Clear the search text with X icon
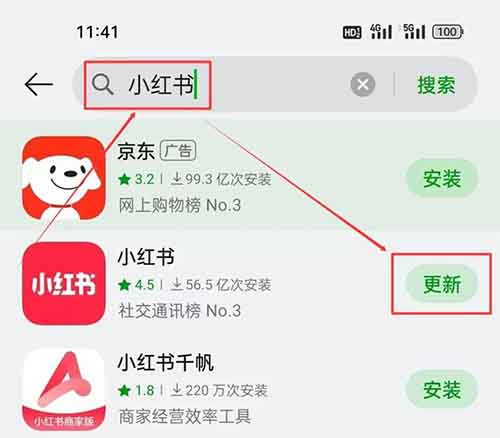The height and width of the screenshot is (438, 500). [363, 84]
